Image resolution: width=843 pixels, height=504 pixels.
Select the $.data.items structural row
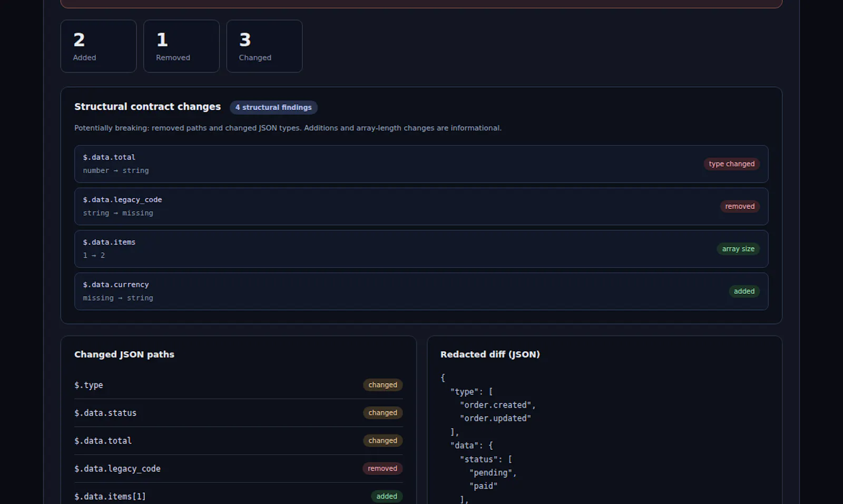click(421, 249)
